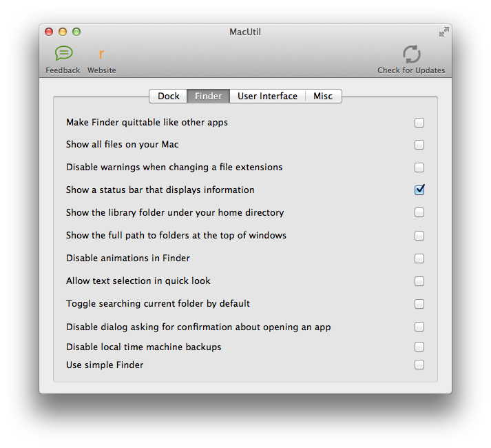The width and height of the screenshot is (491, 448).
Task: Enter full screen with the arrows icon
Action: [x=443, y=32]
